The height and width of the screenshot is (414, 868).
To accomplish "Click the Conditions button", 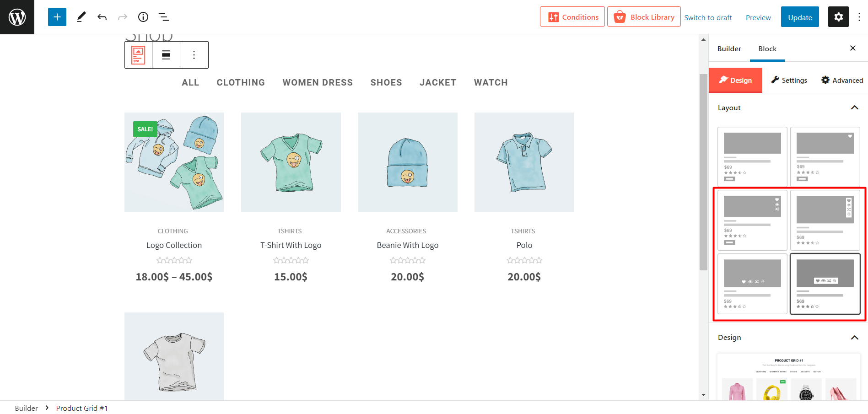I will [572, 16].
